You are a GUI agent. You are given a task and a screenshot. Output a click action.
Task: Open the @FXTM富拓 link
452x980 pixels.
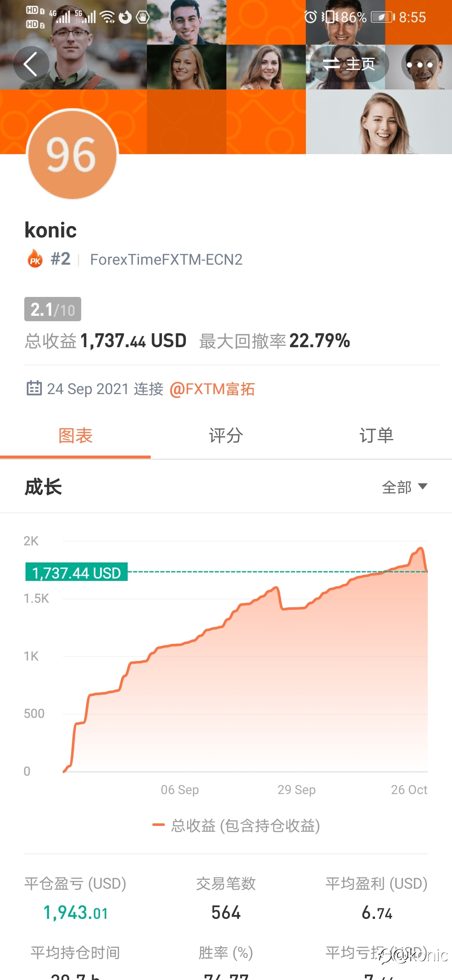click(x=212, y=389)
